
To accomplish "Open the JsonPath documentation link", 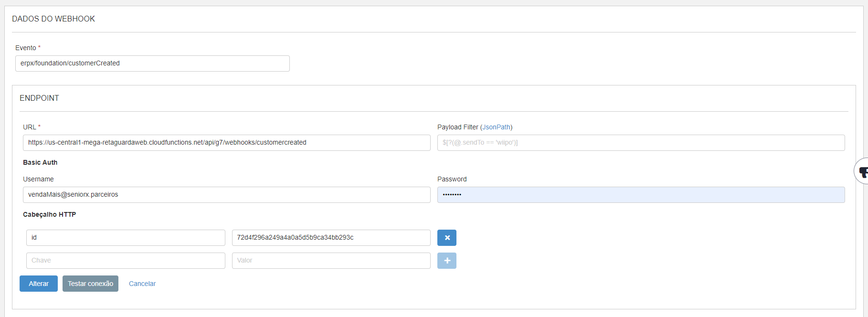I will (x=496, y=127).
